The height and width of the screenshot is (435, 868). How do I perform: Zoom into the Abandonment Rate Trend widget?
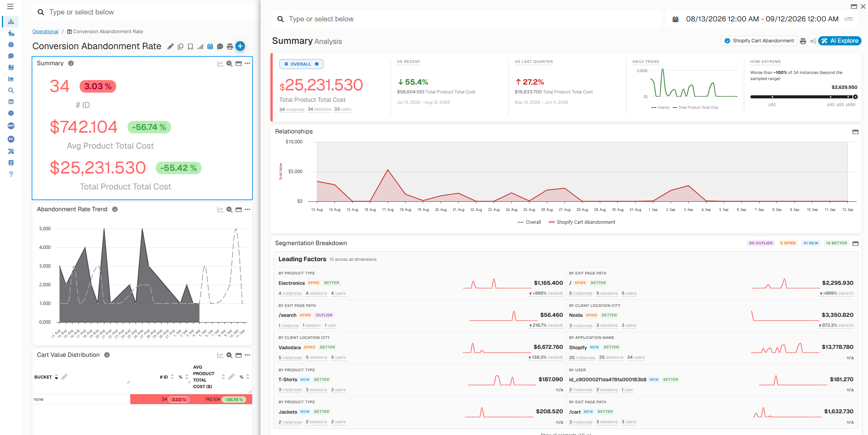229,209
